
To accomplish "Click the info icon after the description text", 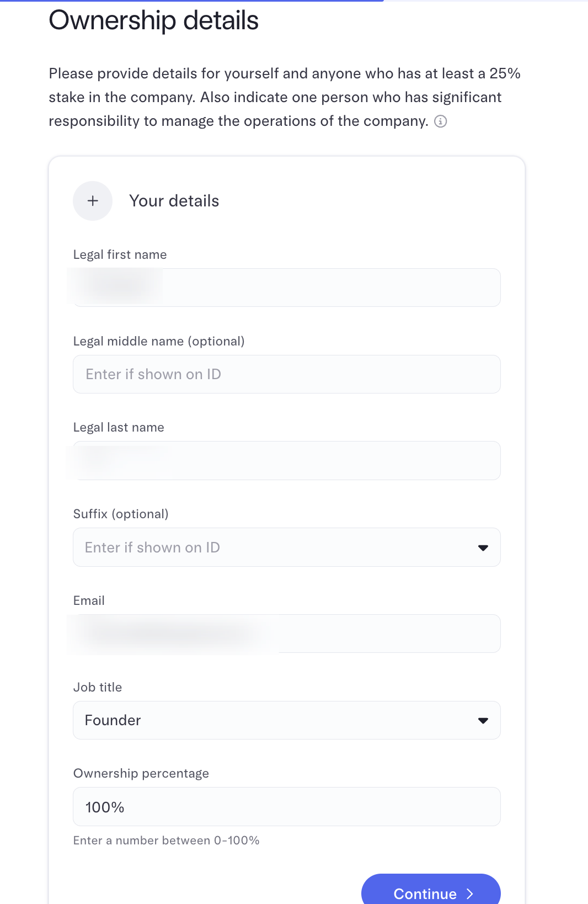I will pos(440,121).
